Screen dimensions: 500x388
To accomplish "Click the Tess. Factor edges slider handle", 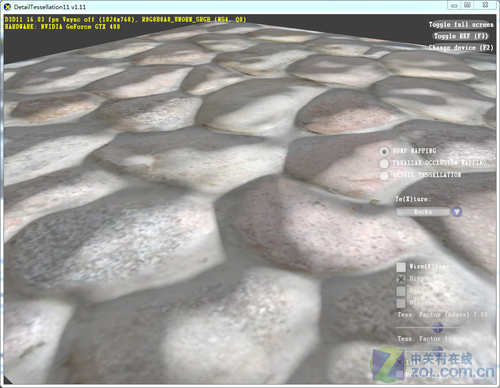I will click(437, 327).
